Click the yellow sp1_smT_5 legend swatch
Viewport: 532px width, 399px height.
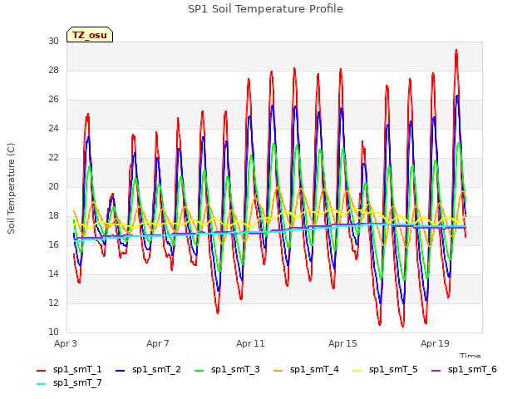click(x=357, y=371)
